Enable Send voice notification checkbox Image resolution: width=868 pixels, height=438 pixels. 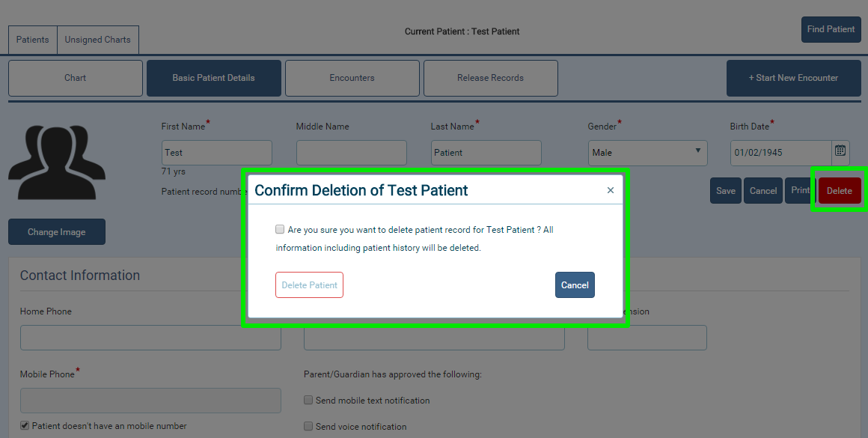[308, 426]
